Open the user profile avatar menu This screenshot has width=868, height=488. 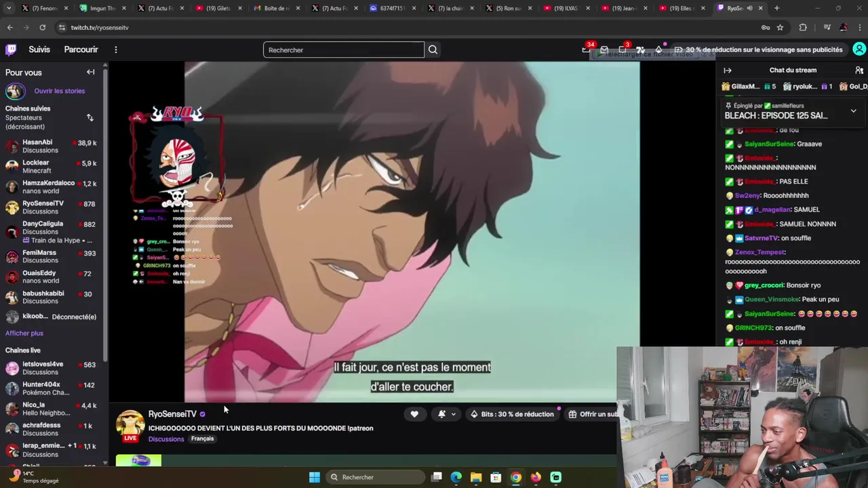(x=859, y=49)
